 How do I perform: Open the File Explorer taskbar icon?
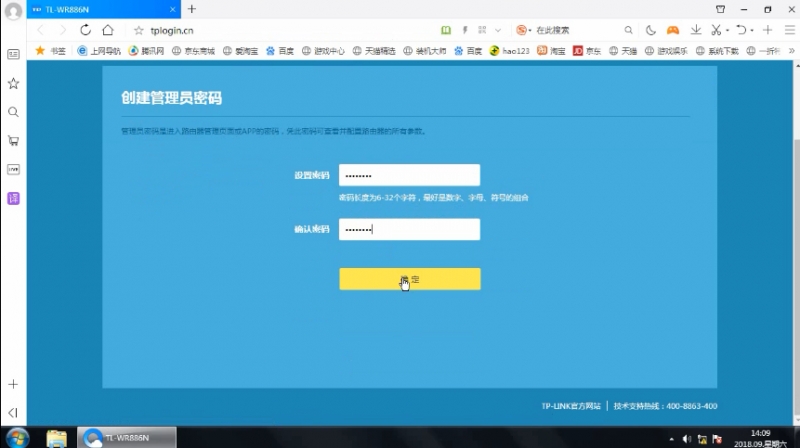(x=56, y=438)
